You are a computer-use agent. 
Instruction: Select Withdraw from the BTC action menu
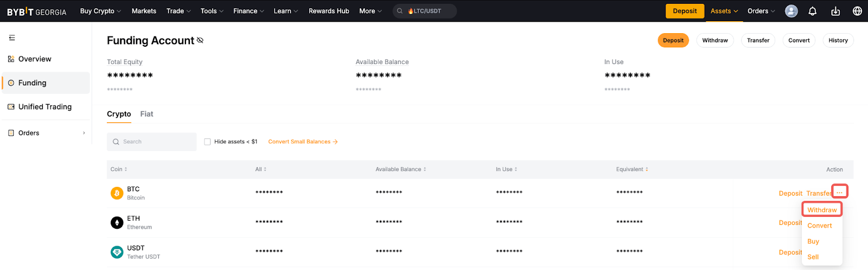[x=821, y=210]
